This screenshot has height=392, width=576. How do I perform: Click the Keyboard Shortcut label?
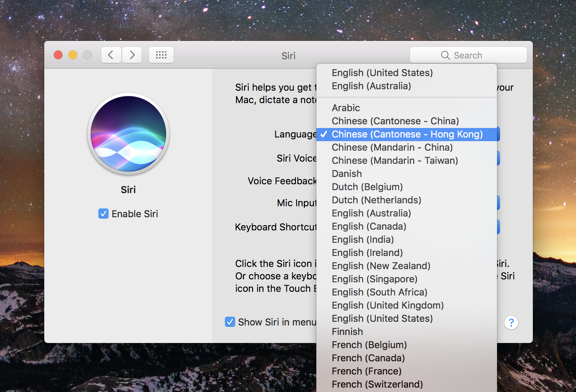click(276, 227)
